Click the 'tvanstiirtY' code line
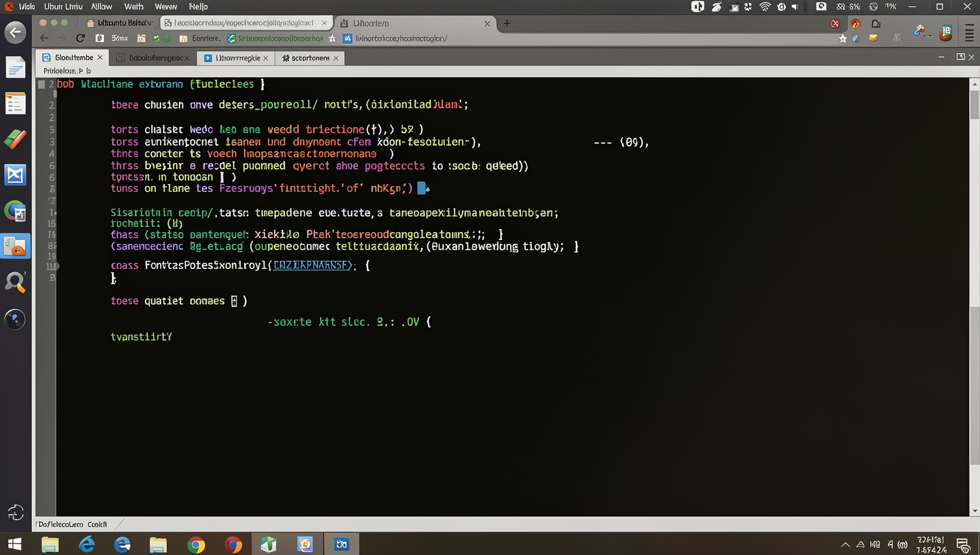Screen dimensions: 980x555 (141, 337)
